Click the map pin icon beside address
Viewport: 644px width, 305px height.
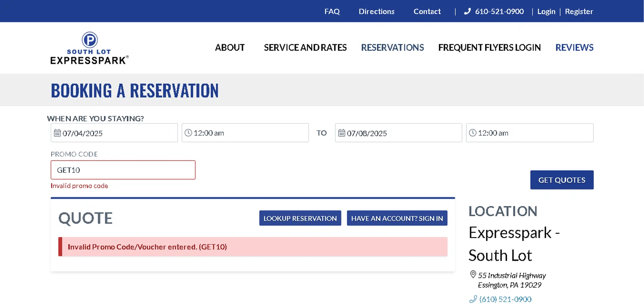point(473,274)
